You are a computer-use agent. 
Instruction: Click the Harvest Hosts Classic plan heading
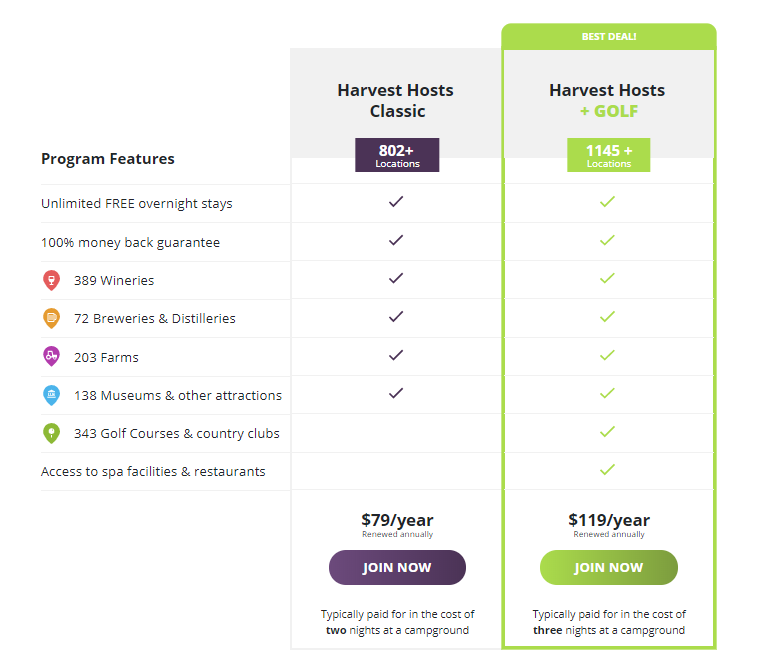click(396, 100)
